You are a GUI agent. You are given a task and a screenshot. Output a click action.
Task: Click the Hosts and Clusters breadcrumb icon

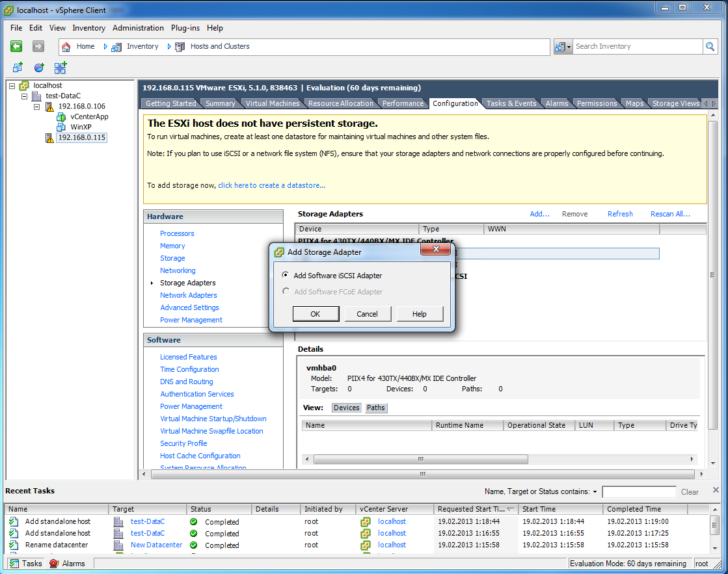click(x=180, y=46)
